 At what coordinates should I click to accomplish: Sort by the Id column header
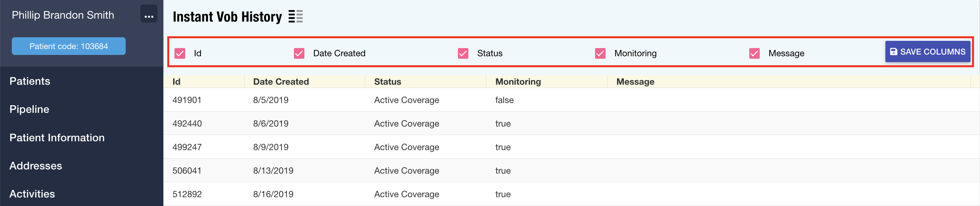[x=176, y=82]
